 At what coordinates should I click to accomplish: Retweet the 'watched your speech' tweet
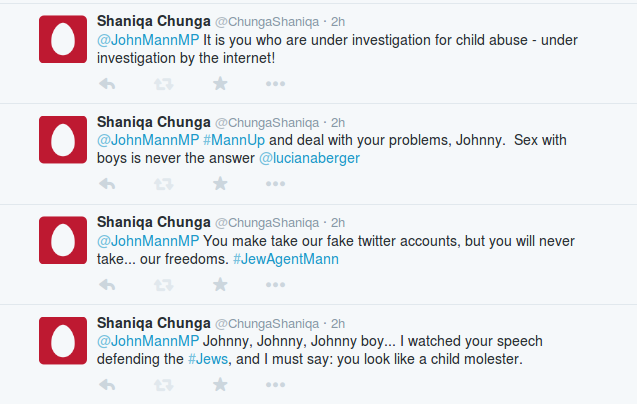point(163,385)
